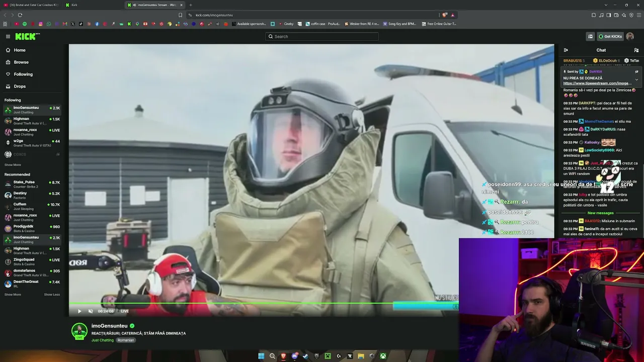Open Brave Wallet icon
The width and height of the screenshot is (644, 362).
point(616,15)
